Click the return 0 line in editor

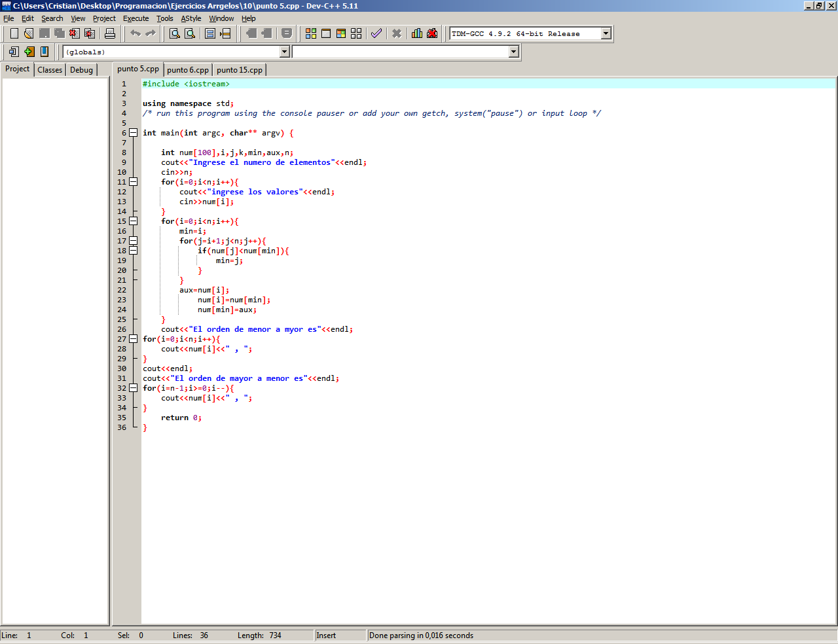click(x=181, y=418)
